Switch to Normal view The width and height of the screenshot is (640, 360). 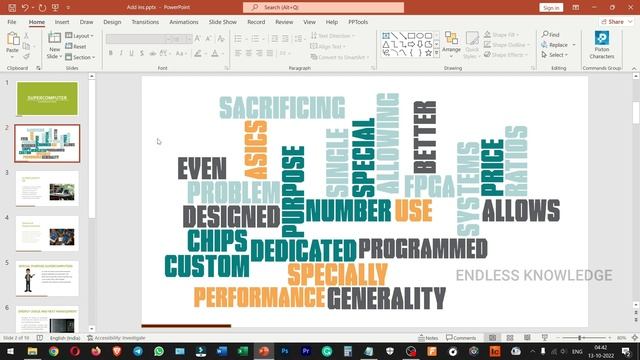point(493,338)
